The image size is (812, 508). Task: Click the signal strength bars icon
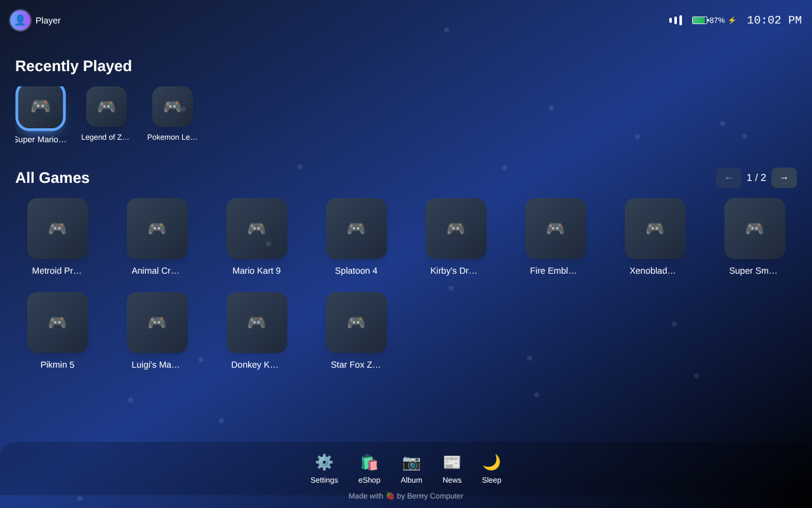point(676,20)
